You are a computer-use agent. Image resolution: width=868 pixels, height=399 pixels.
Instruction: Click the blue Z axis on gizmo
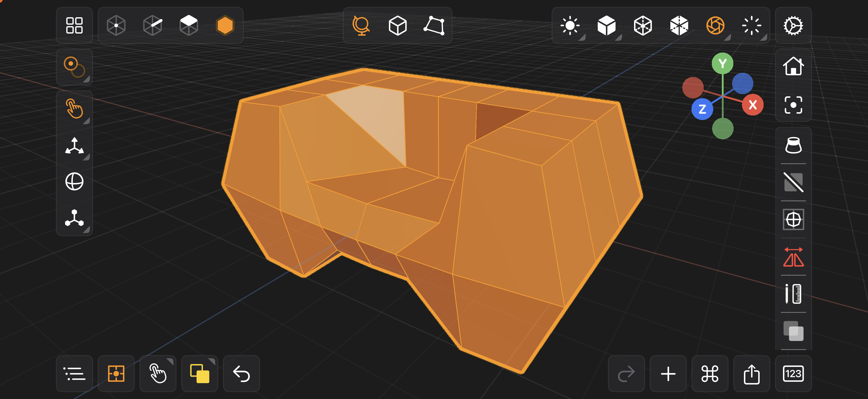[702, 109]
